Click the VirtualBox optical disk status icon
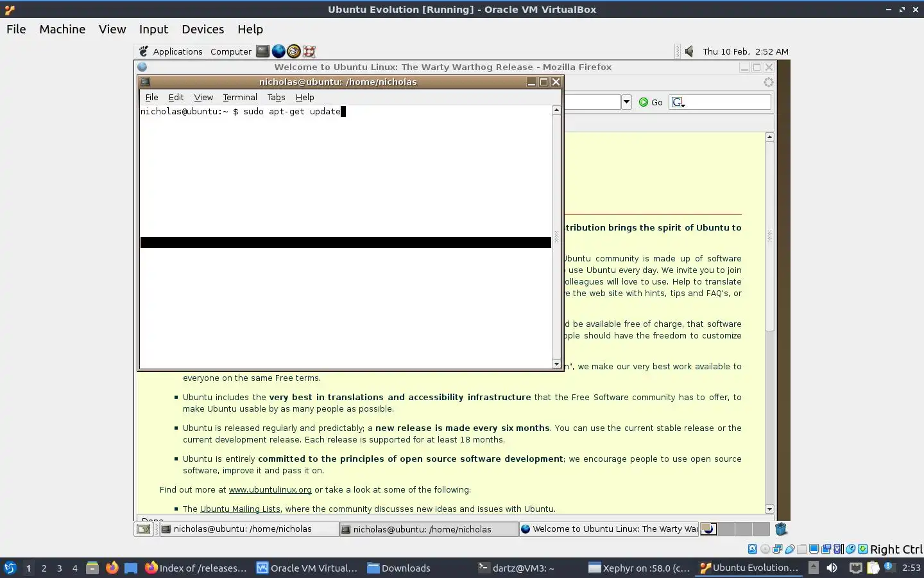Screen dimensions: 924x578 coord(765,549)
